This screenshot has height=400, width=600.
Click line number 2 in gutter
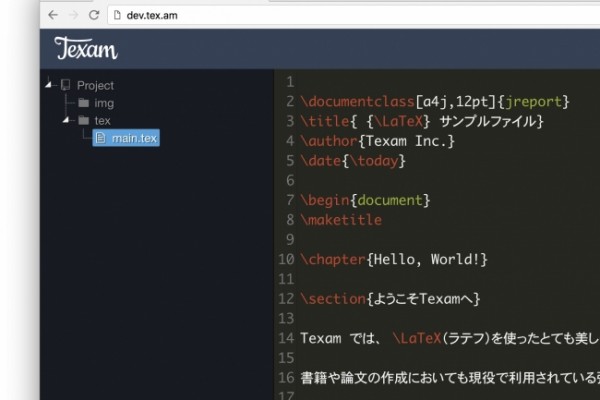290,101
